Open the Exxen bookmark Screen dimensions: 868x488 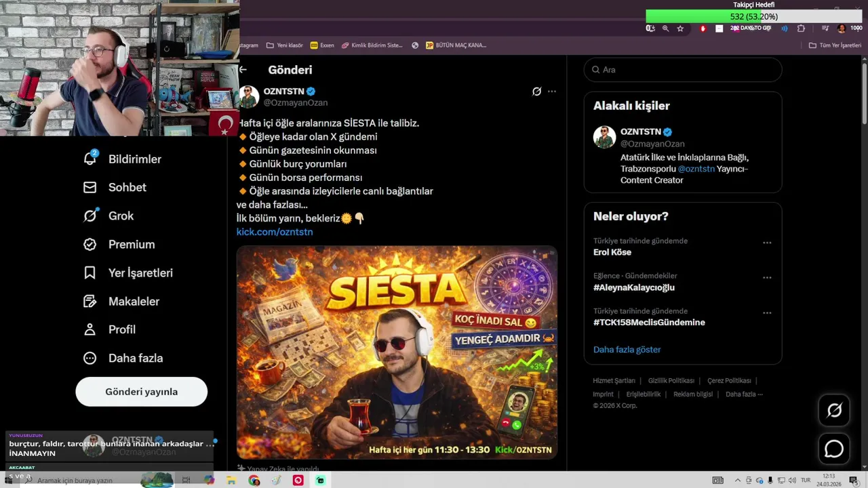pos(322,45)
